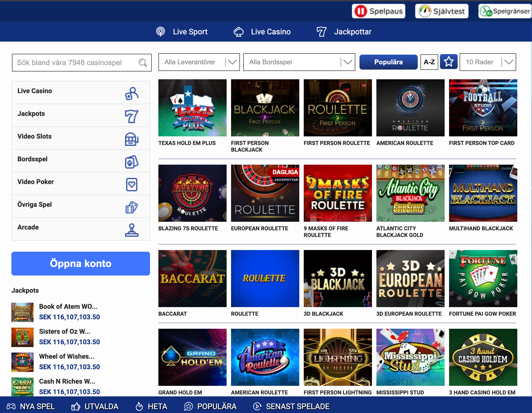Viewport: 532px width, 413px height.
Task: Click the Arcade joystick icon
Action: tap(131, 230)
